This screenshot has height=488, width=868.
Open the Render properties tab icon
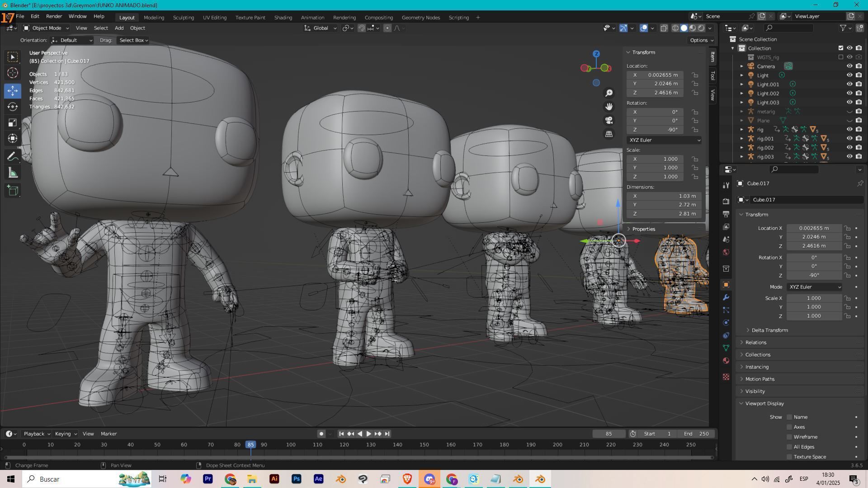click(x=726, y=201)
